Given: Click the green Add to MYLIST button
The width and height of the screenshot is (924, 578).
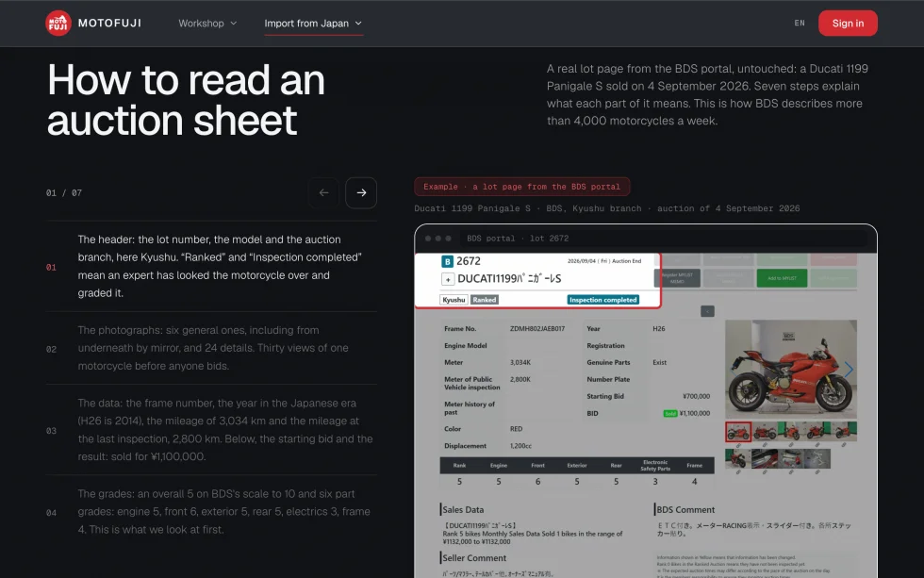Looking at the screenshot, I should (x=782, y=278).
